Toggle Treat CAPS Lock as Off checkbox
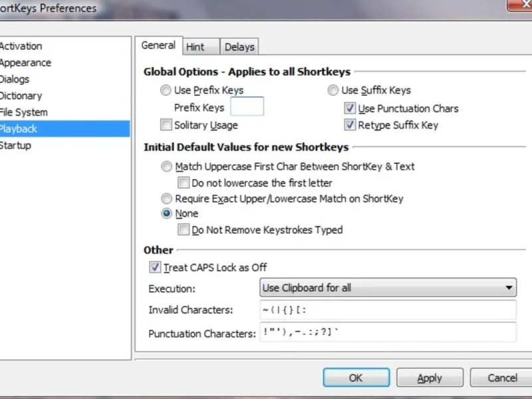 155,267
